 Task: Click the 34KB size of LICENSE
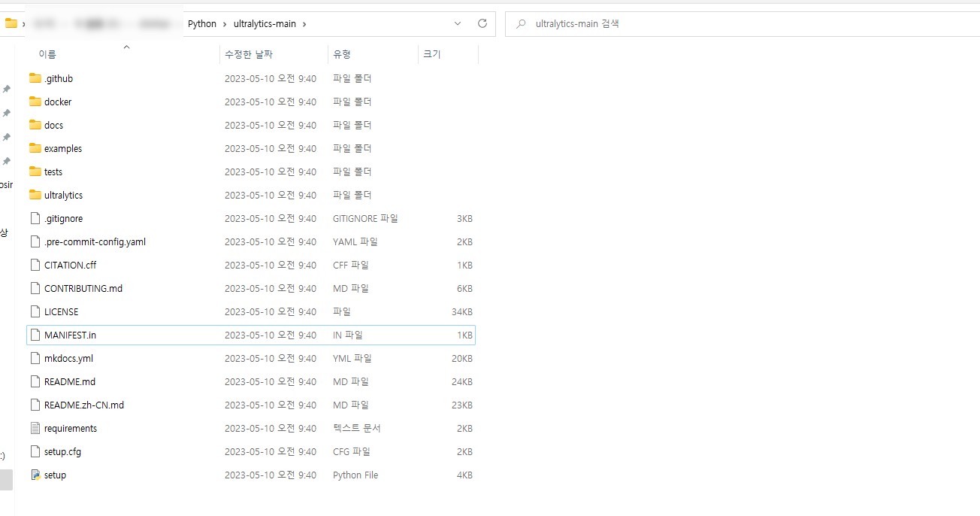[461, 311]
